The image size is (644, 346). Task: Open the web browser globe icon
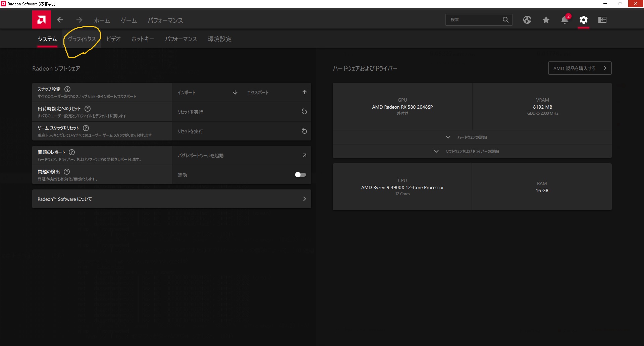tap(527, 20)
